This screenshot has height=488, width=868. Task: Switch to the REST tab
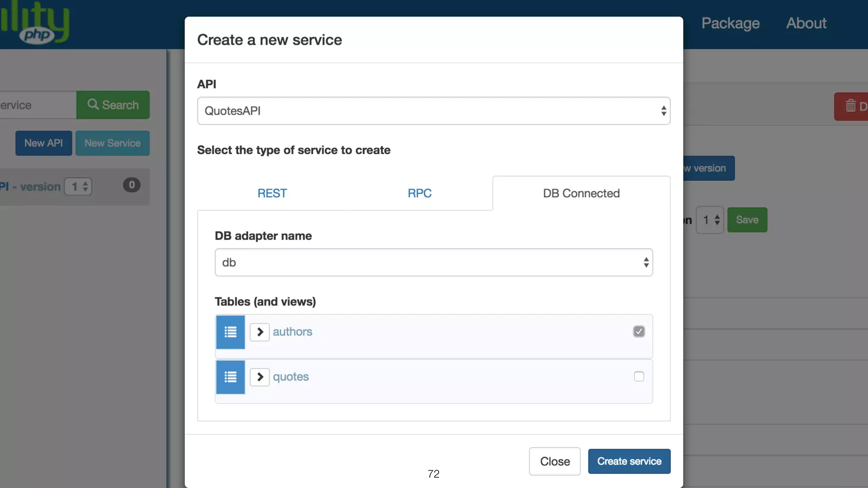tap(272, 193)
